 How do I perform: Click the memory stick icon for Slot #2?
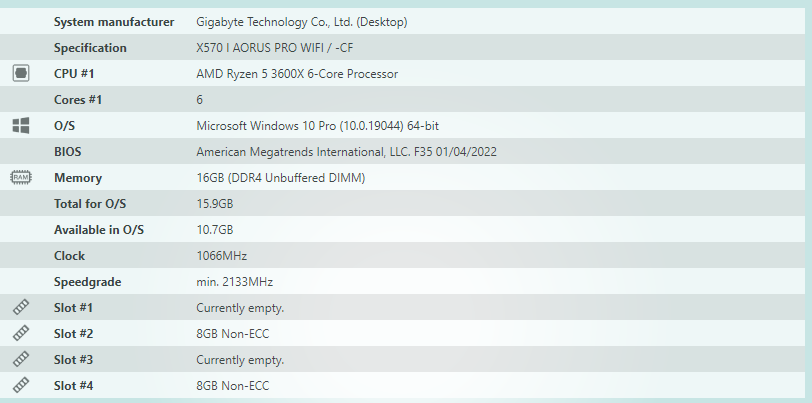(x=21, y=333)
